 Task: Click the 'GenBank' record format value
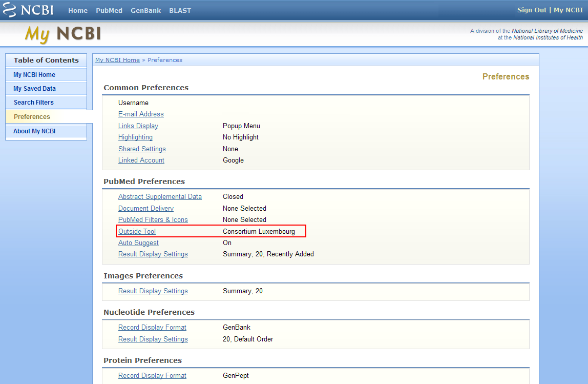point(236,327)
